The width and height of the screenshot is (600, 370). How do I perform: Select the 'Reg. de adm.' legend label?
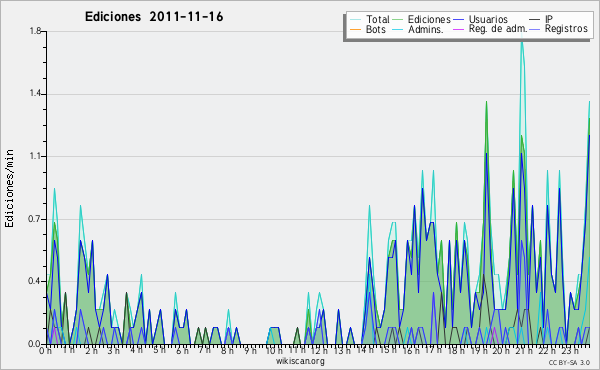(x=498, y=29)
